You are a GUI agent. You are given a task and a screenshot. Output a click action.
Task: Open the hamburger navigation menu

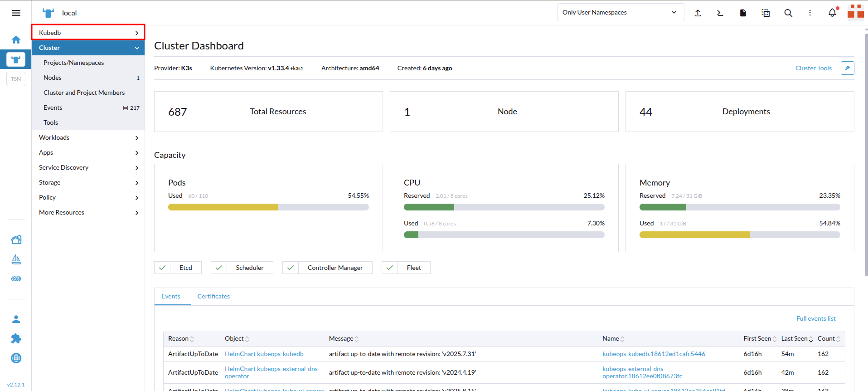16,13
